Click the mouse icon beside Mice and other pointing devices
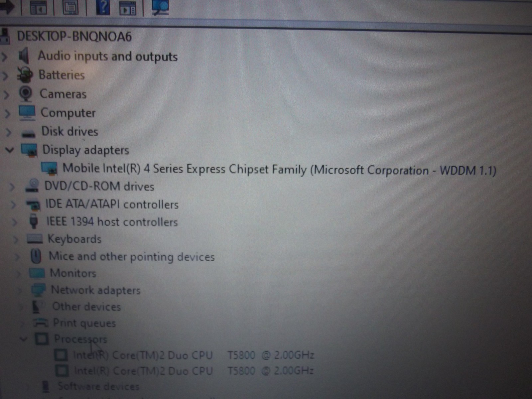Image resolution: width=532 pixels, height=399 pixels. tap(36, 256)
